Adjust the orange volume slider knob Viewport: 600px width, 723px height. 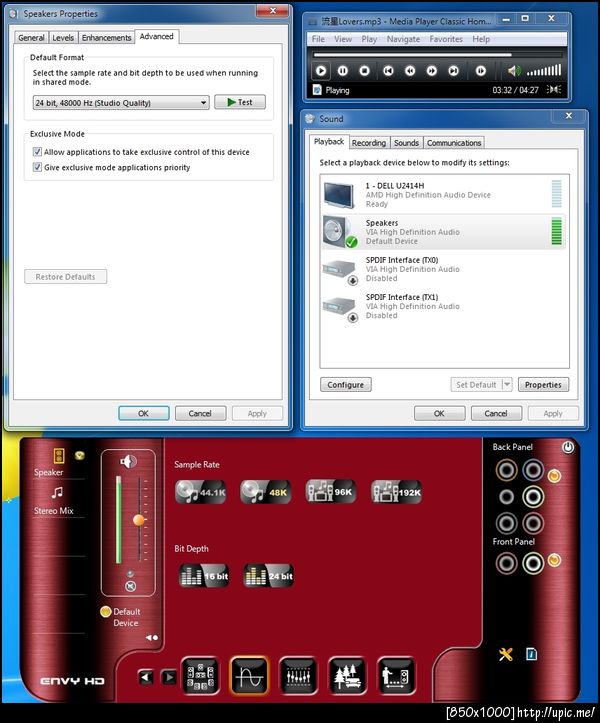tap(139, 520)
